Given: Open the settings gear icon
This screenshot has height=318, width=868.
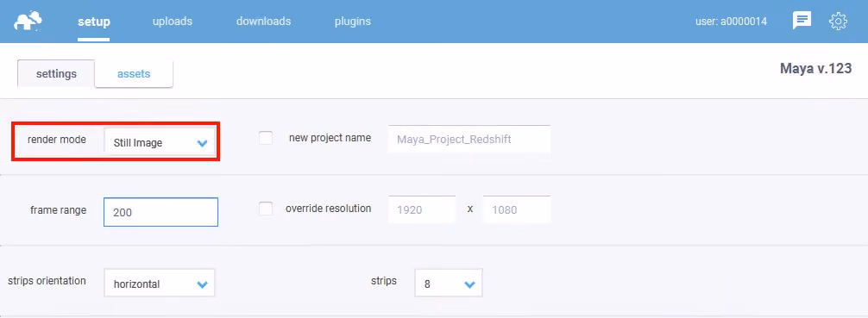Looking at the screenshot, I should tap(838, 21).
